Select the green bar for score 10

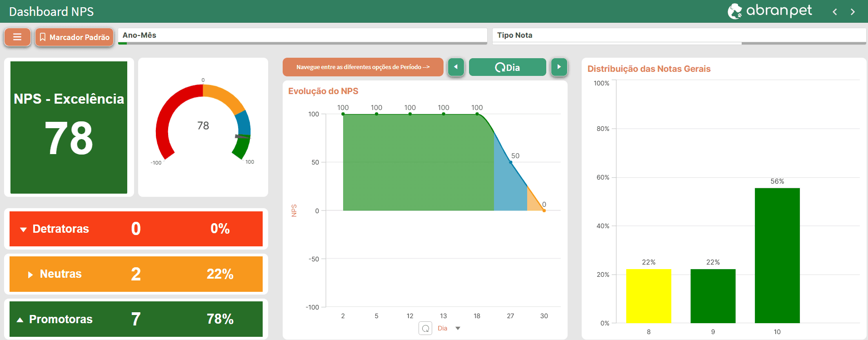(777, 255)
